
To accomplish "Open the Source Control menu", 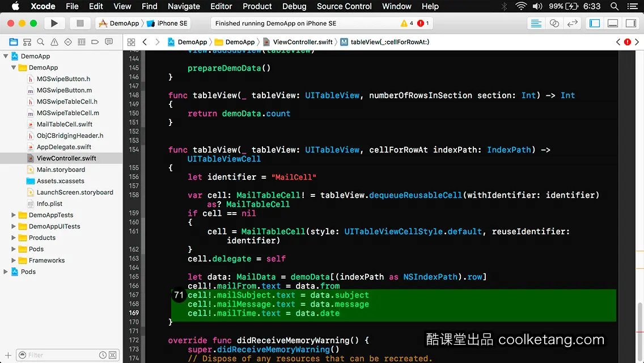I will click(x=344, y=6).
